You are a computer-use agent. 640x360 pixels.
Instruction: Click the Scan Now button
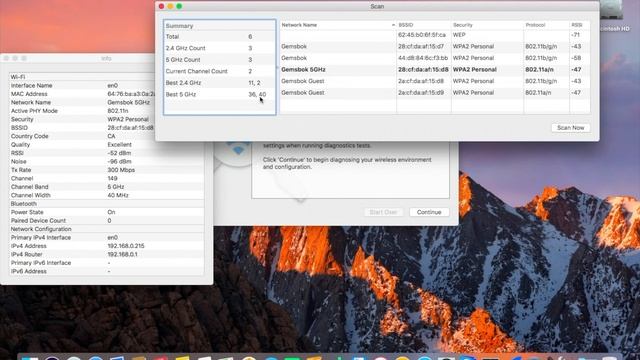(x=570, y=128)
